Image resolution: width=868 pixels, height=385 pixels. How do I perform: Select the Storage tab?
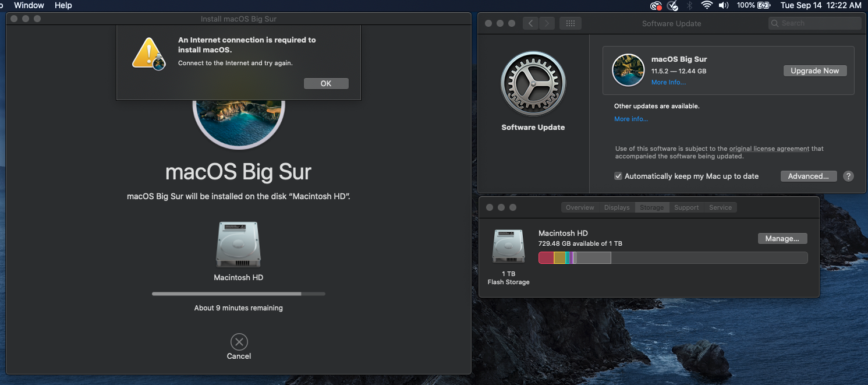(651, 207)
